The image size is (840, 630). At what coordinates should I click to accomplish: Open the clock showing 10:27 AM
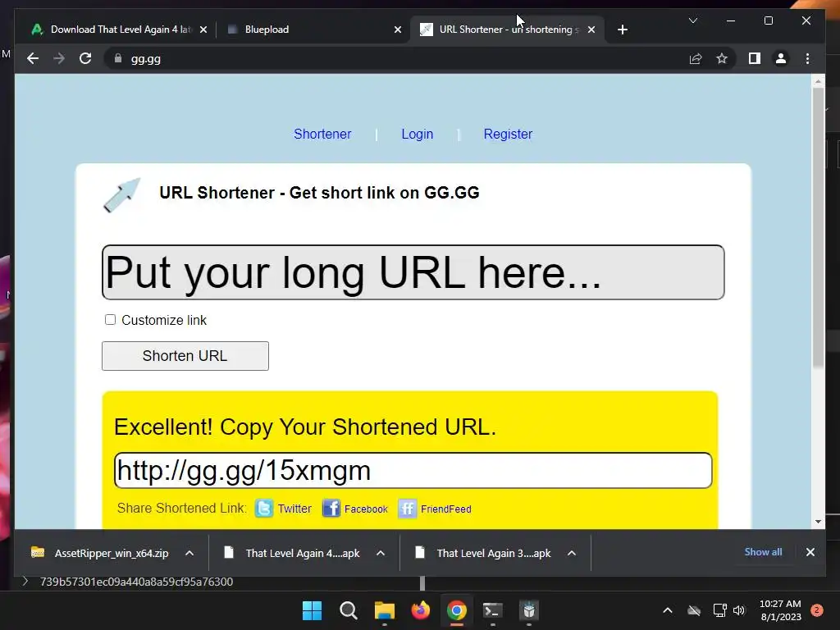[x=781, y=610]
